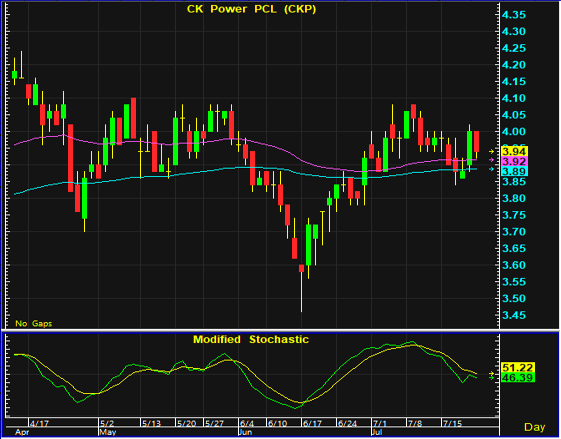The image size is (561, 439).
Task: Click the Modified Stochastic panel title
Action: coord(251,339)
